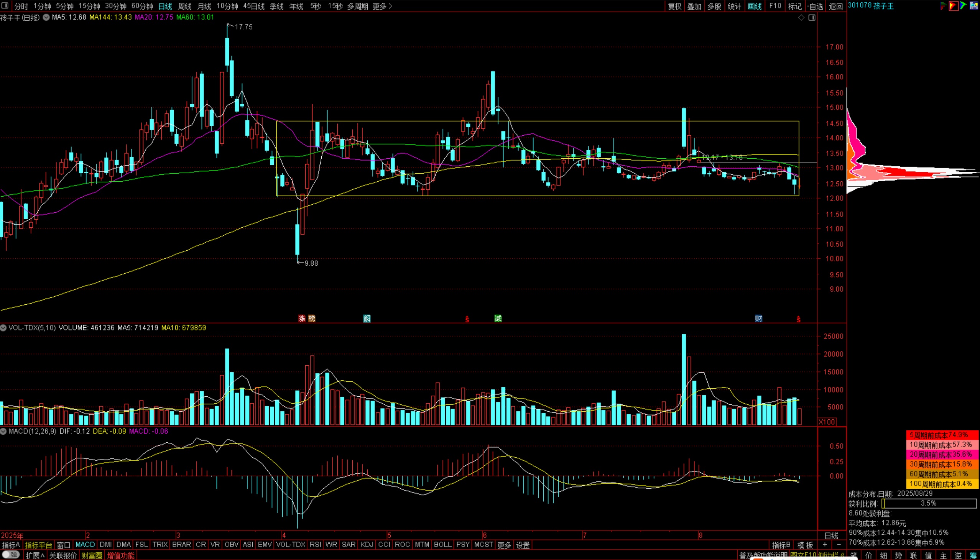Click the 筹 chip distribution tab
The height and width of the screenshot is (560, 980).
click(x=973, y=556)
